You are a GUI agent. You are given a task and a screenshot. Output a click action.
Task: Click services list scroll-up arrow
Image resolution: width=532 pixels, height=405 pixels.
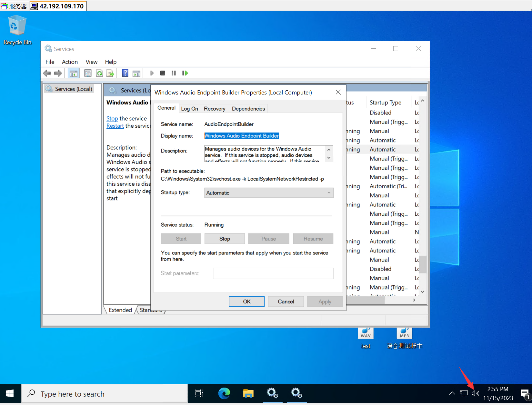click(423, 101)
